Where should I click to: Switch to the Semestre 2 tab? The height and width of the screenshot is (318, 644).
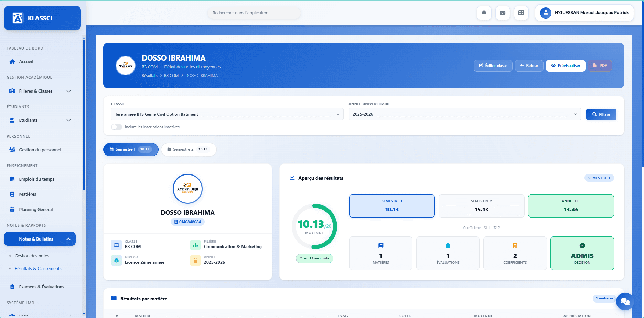[189, 149]
